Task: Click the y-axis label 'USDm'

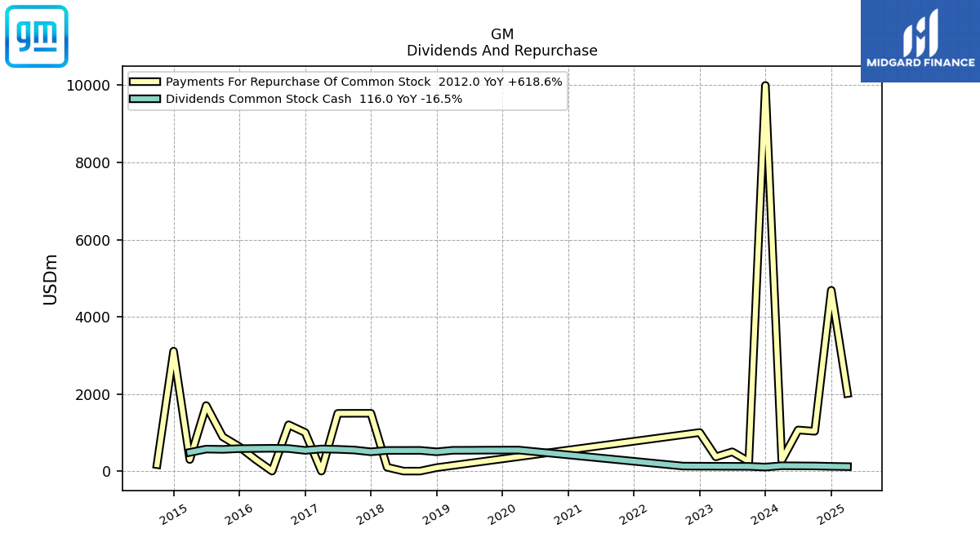Action: [x=51, y=278]
